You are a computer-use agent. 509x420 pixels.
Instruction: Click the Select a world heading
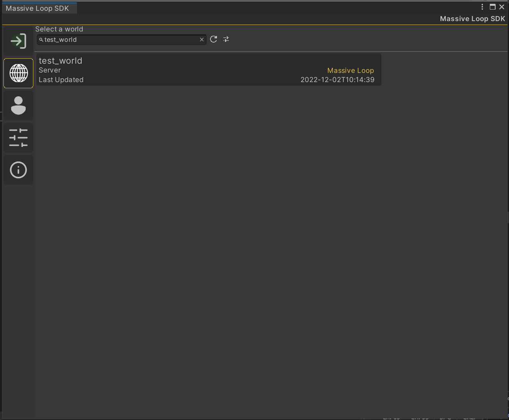click(59, 29)
